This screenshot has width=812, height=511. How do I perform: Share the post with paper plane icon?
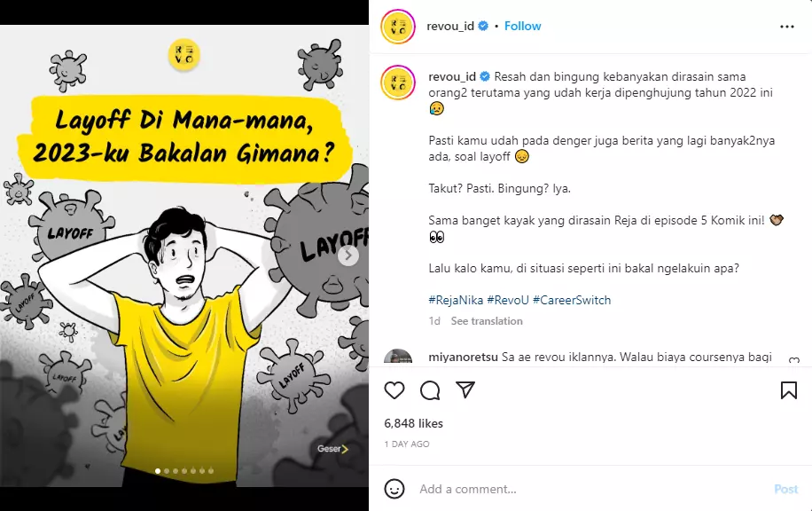(x=465, y=389)
